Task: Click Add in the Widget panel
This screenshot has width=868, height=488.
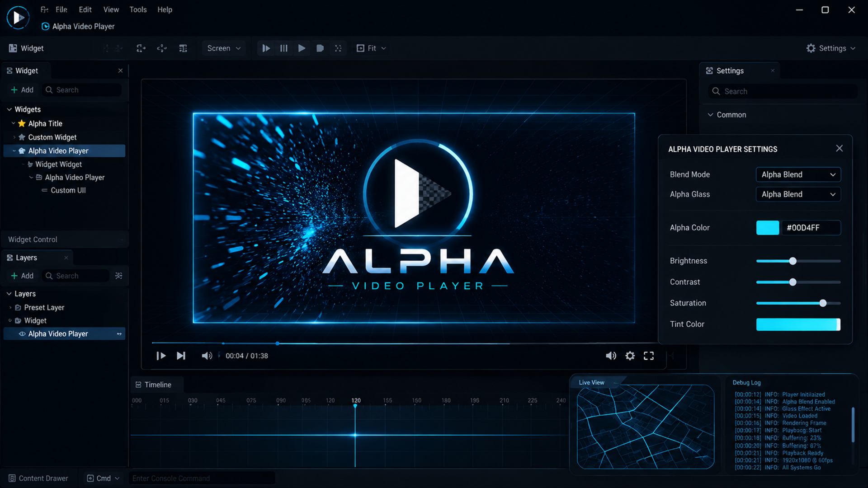Action: 22,90
